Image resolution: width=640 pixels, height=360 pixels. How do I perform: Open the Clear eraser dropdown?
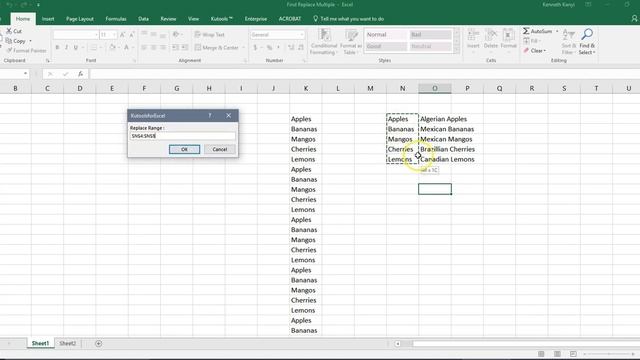(x=535, y=51)
